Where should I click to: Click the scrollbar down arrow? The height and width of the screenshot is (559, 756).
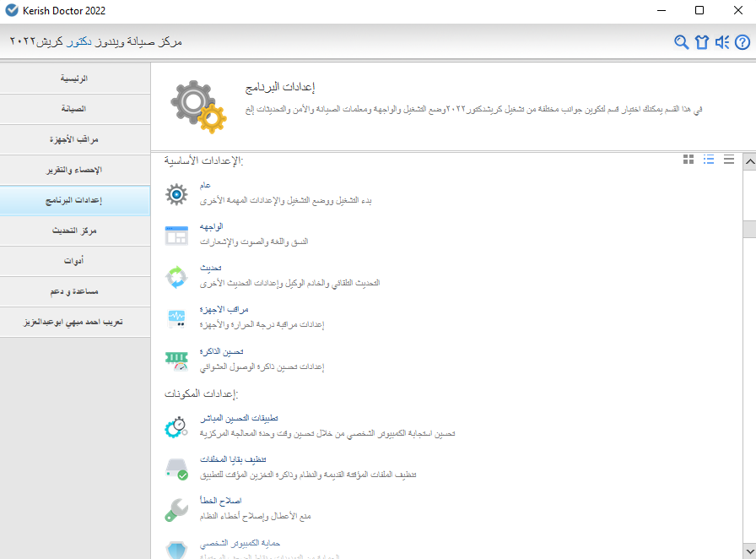(750, 551)
